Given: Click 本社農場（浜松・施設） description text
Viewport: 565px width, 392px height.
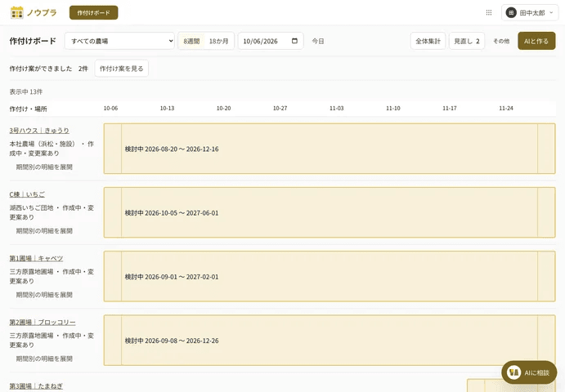Looking at the screenshot, I should click(x=43, y=144).
